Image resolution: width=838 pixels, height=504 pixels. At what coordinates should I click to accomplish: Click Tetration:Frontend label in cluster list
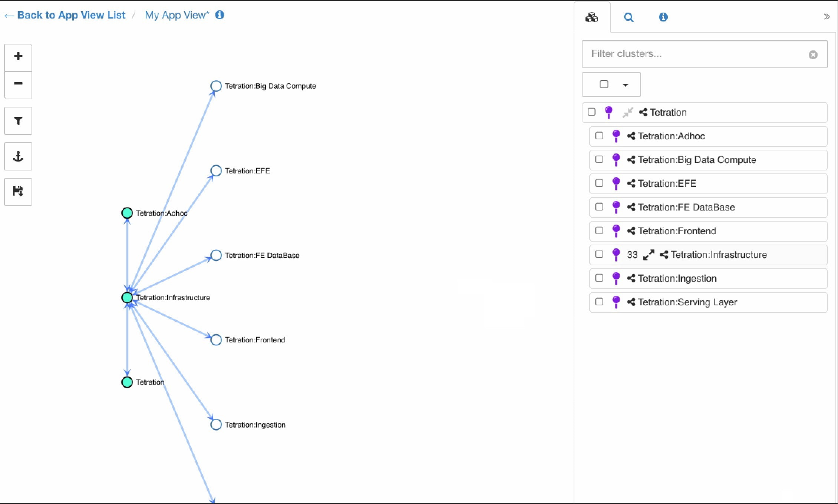(677, 231)
